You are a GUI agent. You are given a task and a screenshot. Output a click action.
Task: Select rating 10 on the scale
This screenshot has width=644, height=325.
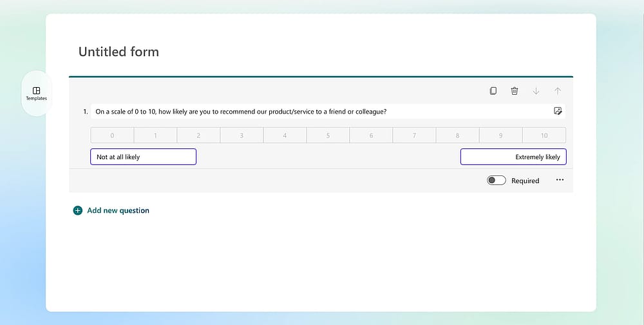pos(544,135)
